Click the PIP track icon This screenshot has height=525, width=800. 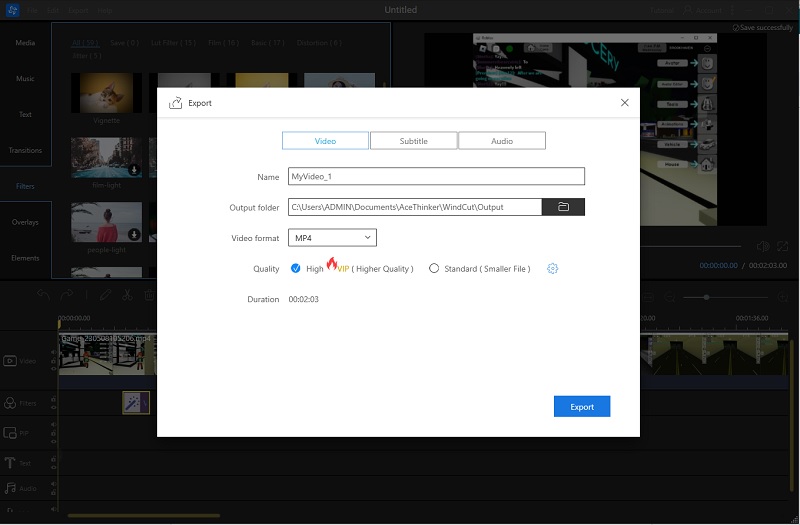point(10,433)
